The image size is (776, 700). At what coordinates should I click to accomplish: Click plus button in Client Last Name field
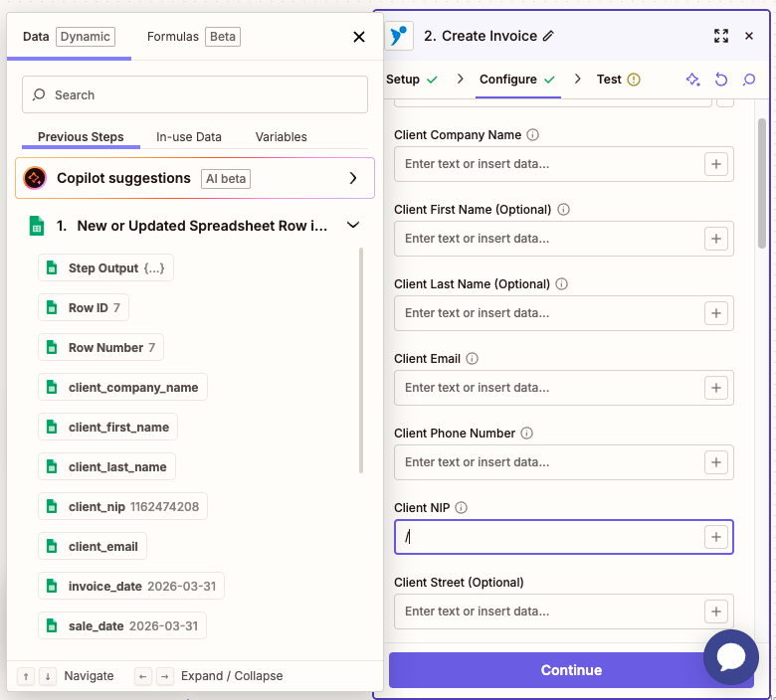point(715,313)
